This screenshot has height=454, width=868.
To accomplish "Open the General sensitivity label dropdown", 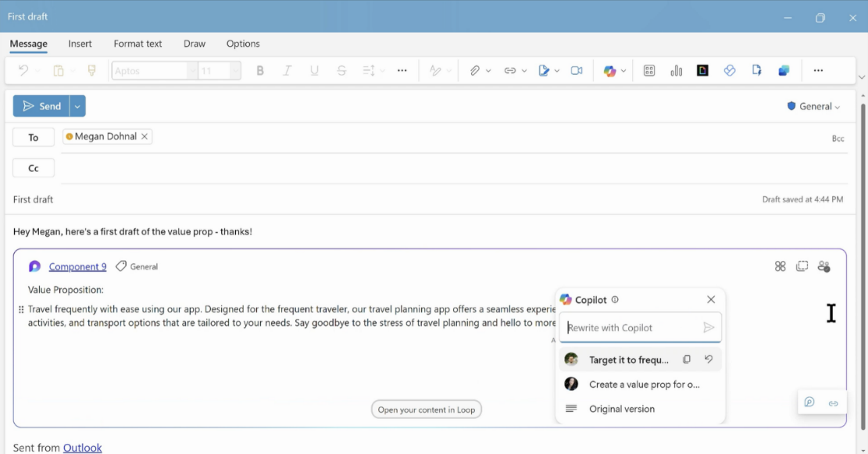I will click(x=814, y=105).
